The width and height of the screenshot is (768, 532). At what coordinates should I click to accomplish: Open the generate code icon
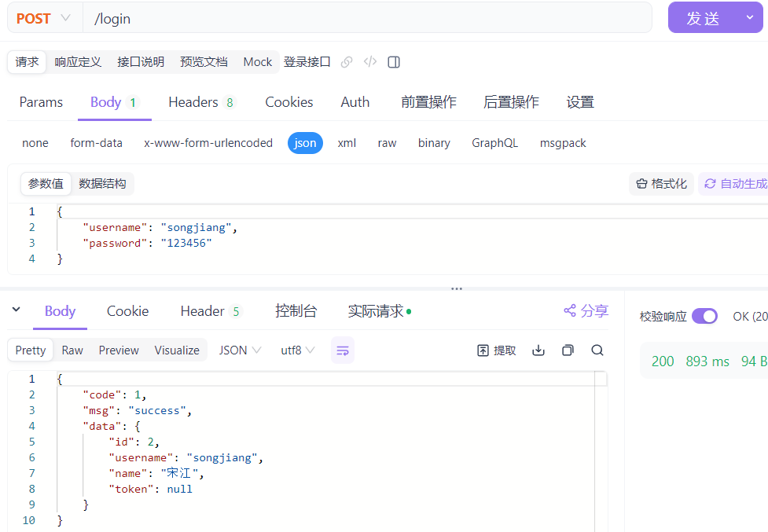370,61
